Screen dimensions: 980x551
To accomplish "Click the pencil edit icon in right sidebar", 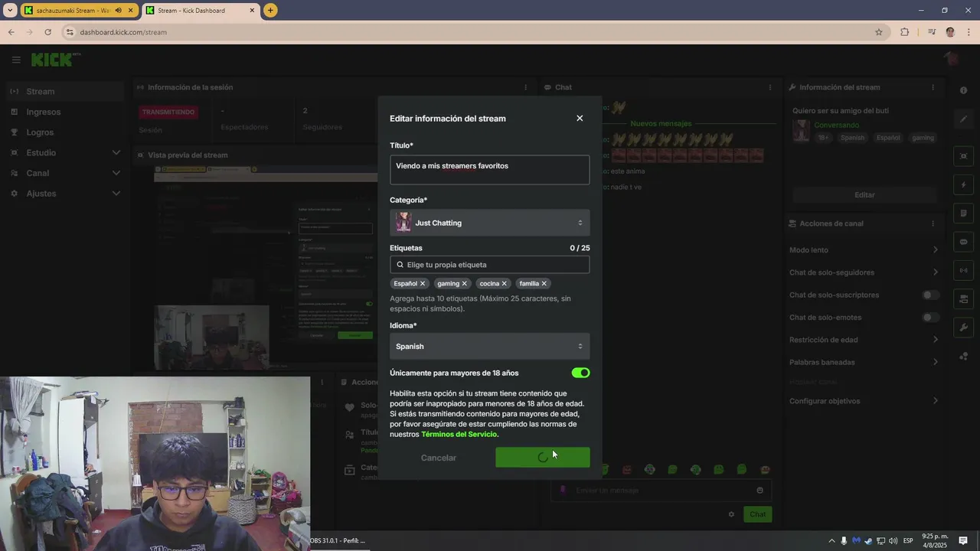I will [963, 119].
